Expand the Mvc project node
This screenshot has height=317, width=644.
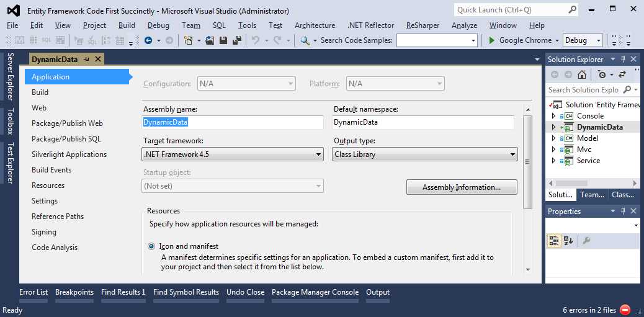pyautogui.click(x=553, y=150)
